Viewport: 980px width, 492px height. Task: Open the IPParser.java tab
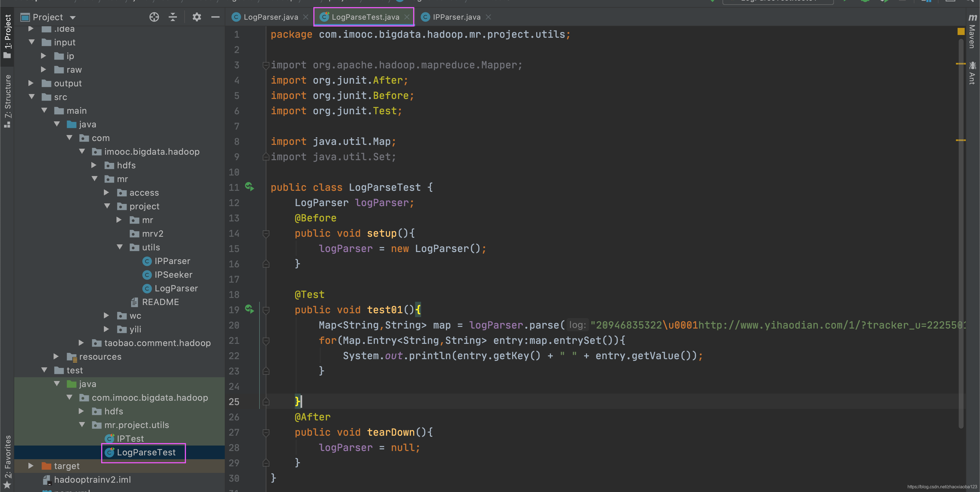tap(455, 16)
